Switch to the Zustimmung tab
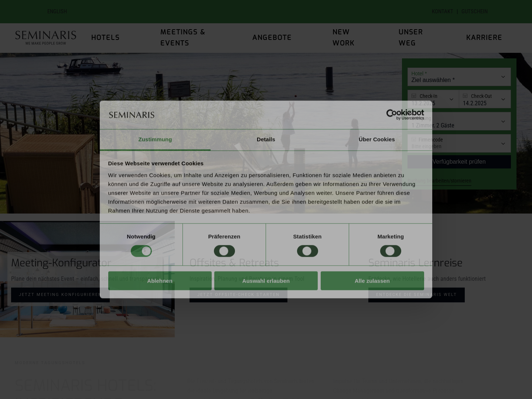This screenshot has height=399, width=532. click(155, 140)
